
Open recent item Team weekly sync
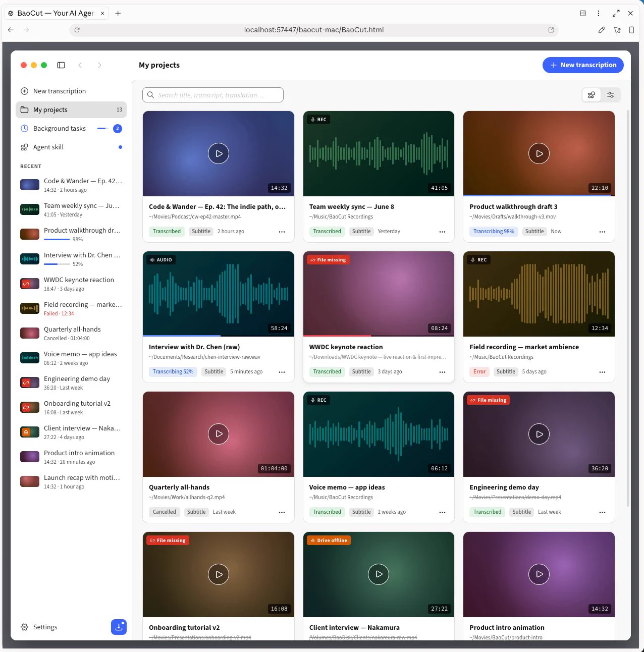pyautogui.click(x=71, y=210)
